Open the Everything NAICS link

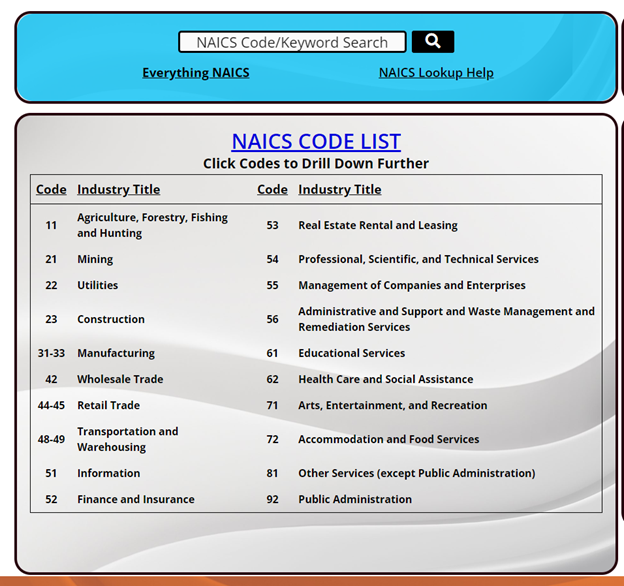pos(196,72)
